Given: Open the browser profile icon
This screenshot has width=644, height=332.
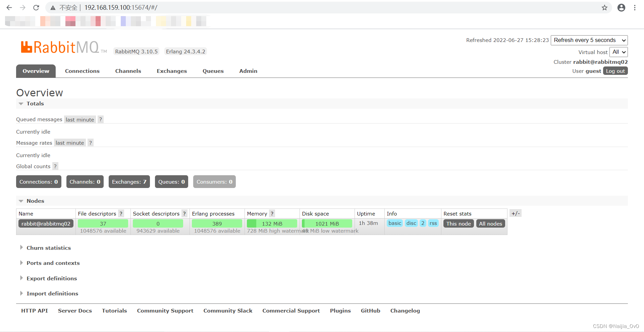Looking at the screenshot, I should point(621,7).
